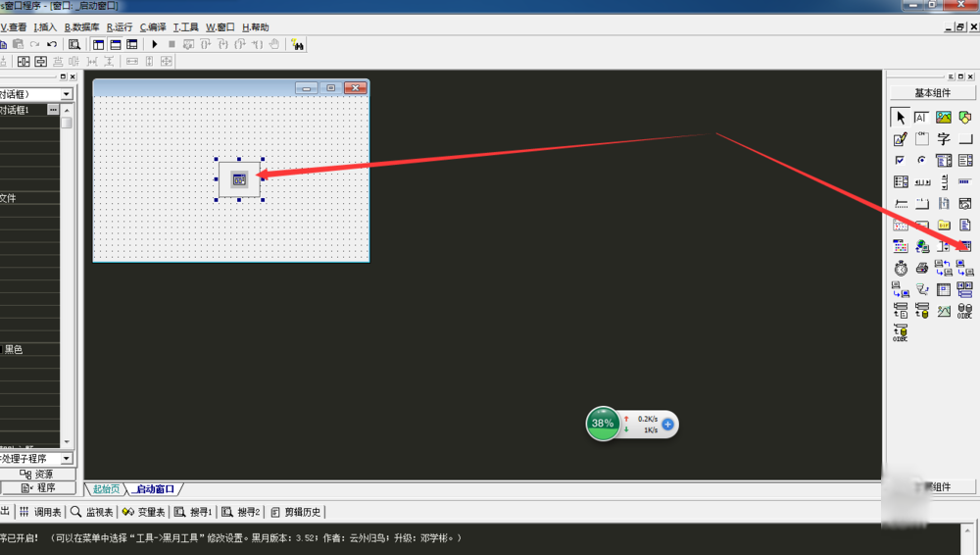980x555 pixels.
Task: Click the second window layout toolbar icon
Action: tap(116, 44)
